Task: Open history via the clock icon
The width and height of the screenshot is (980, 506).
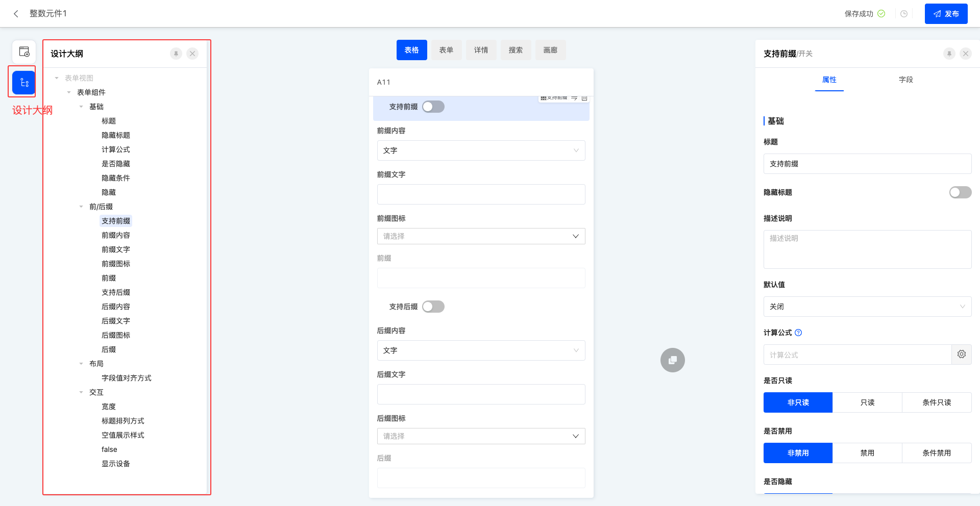Action: coord(904,14)
